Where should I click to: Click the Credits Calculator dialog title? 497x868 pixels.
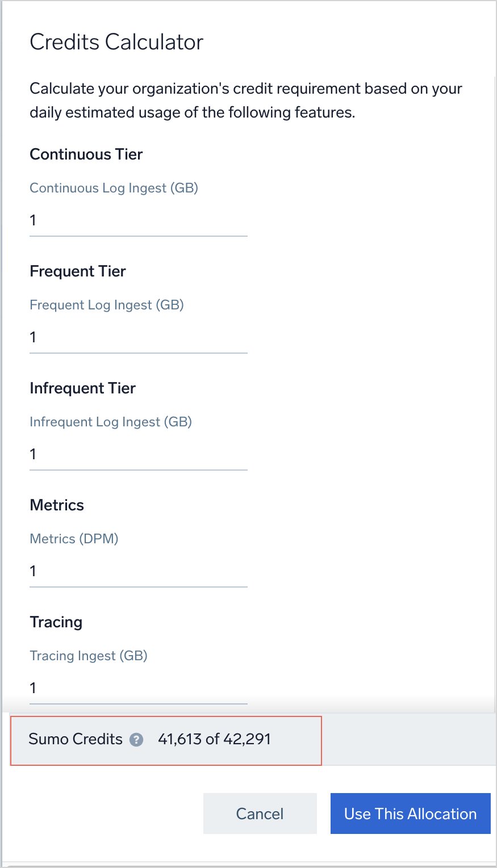click(x=116, y=42)
